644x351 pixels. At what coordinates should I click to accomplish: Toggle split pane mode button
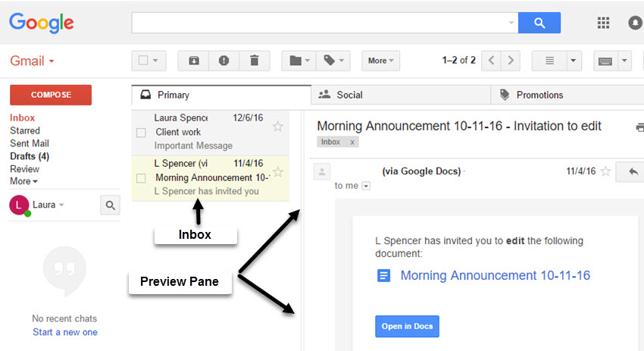tap(549, 61)
